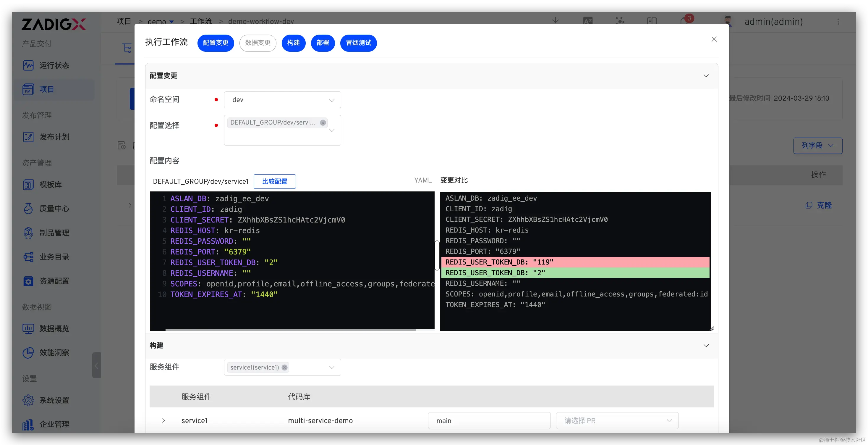
Task: Remove the DEFAULT_GROUP/dev/servi... tag
Action: point(323,123)
